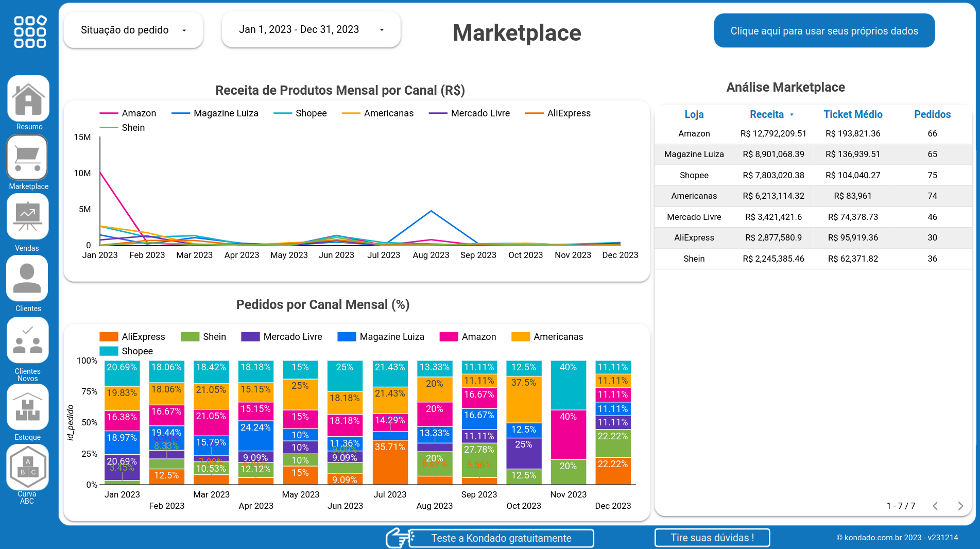980x549 pixels.
Task: Open Tire suas dúvidas link
Action: pos(712,538)
